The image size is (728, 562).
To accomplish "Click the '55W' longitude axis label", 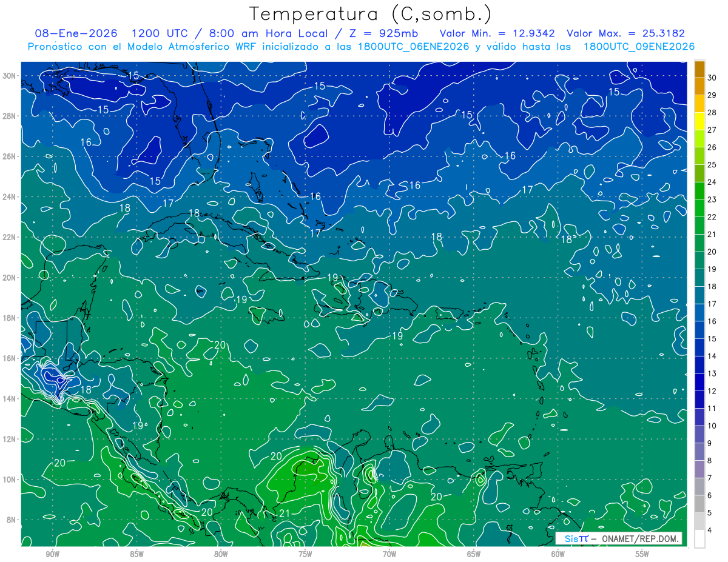I will click(x=642, y=554).
